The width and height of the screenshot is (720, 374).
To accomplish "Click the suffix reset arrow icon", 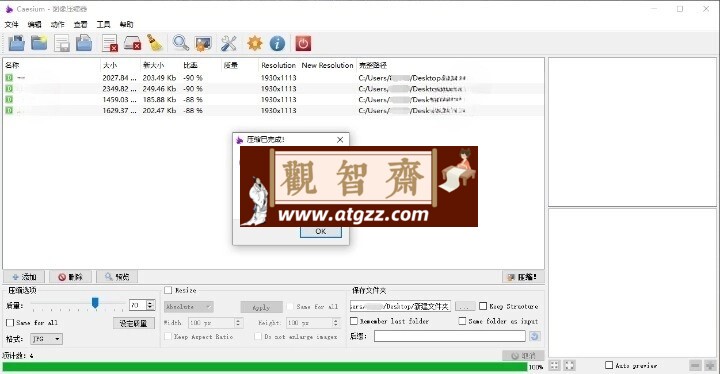I will click(534, 336).
